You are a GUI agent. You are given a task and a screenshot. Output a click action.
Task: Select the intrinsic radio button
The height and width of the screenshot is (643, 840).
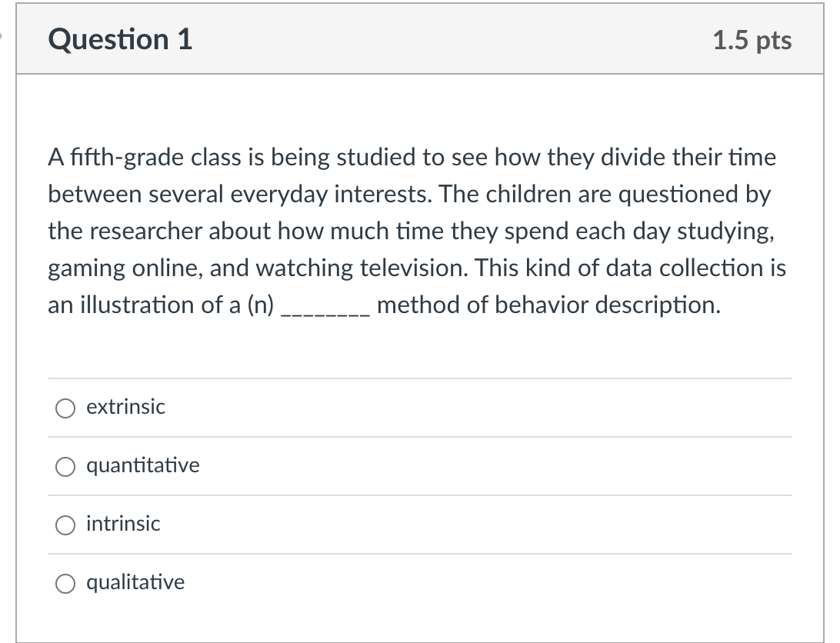[x=66, y=525]
